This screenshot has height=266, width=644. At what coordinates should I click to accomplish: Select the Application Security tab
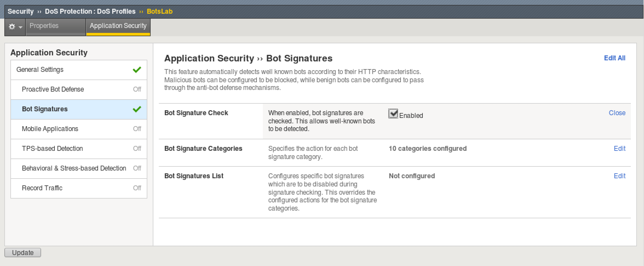point(118,26)
